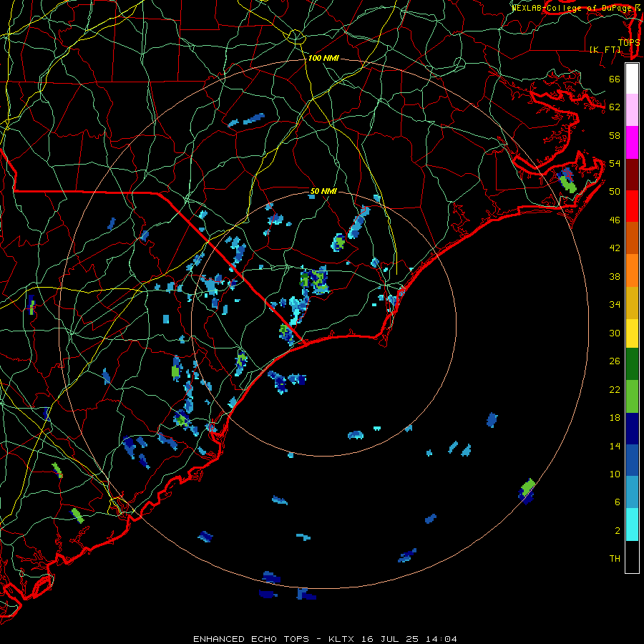Click the light pink 62 kft legend swatch
Image resolution: width=644 pixels, height=644 pixels.
tap(632, 109)
